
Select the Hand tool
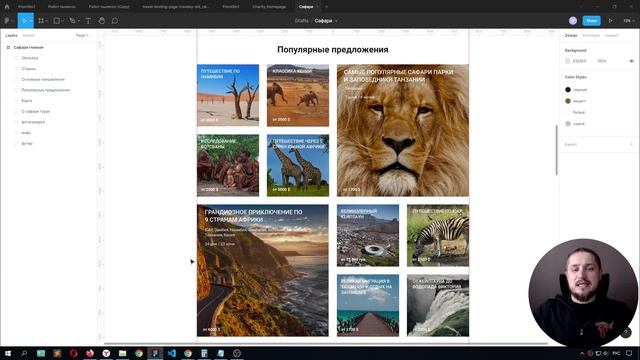coord(102,21)
